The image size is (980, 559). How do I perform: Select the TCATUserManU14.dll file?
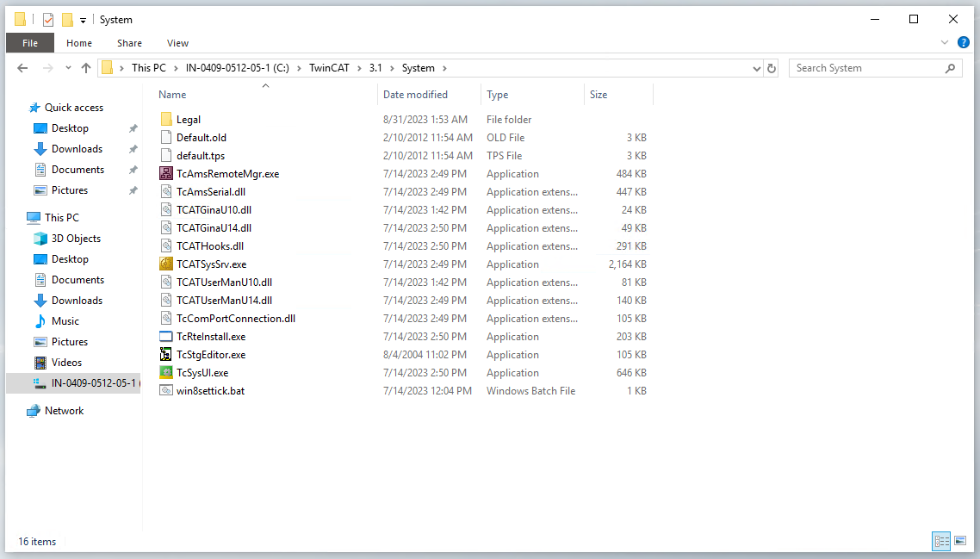[x=225, y=301]
